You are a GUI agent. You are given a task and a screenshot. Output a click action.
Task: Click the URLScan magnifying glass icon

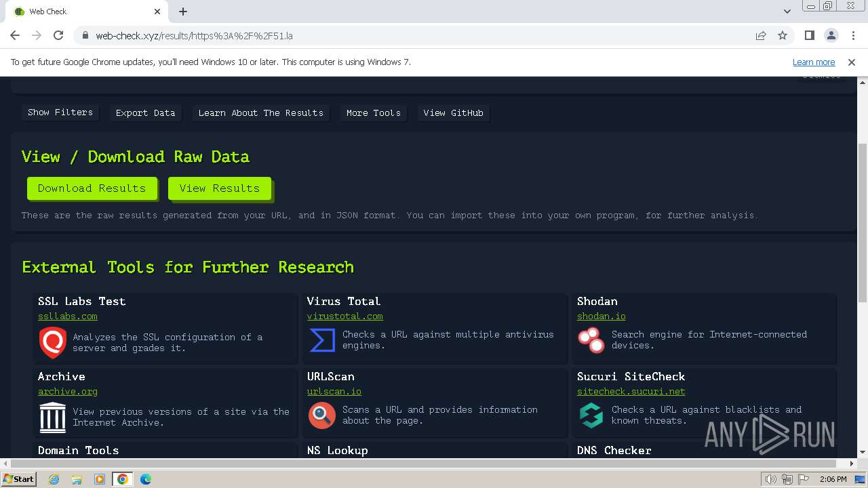(321, 415)
